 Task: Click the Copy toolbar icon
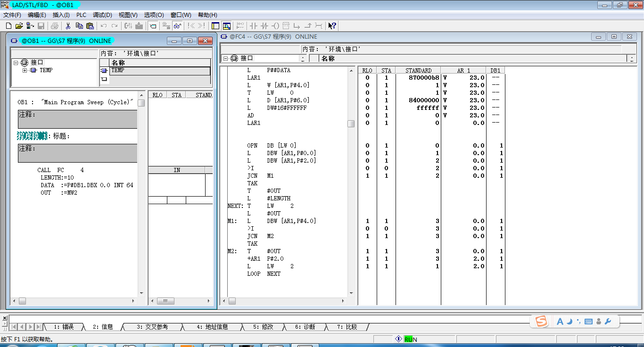(x=79, y=26)
